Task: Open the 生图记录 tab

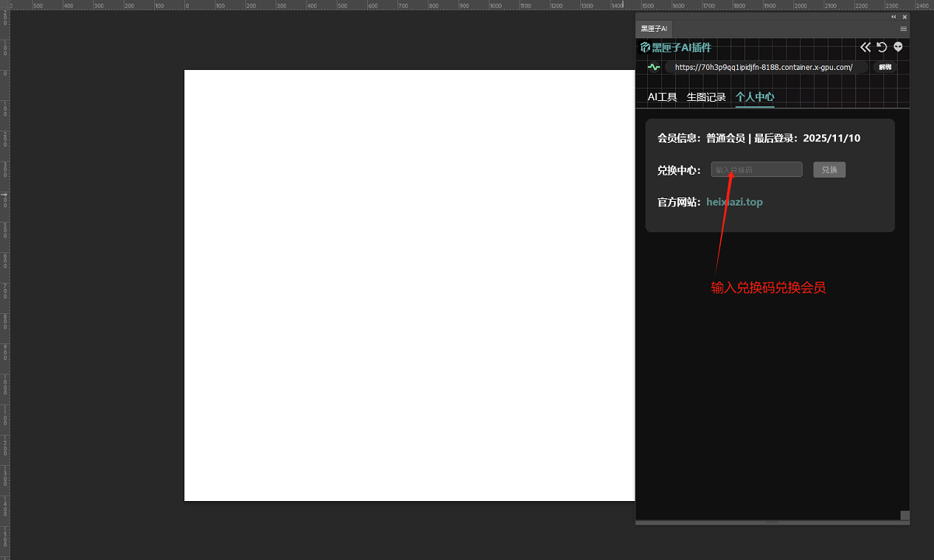Action: click(x=706, y=97)
